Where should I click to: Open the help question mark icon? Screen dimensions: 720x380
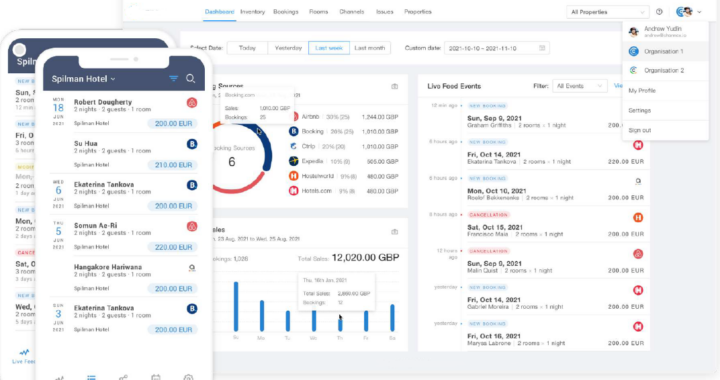tap(659, 12)
